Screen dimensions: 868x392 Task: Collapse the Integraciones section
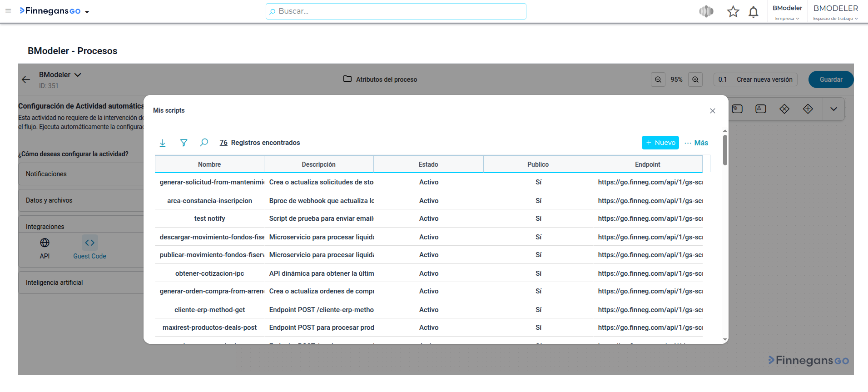[81, 226]
